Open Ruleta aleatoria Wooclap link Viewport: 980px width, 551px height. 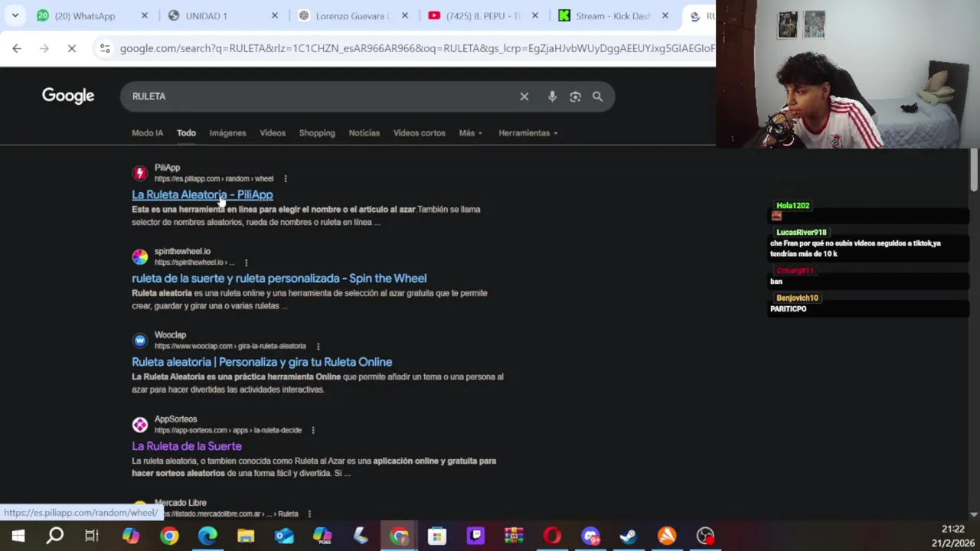(262, 362)
